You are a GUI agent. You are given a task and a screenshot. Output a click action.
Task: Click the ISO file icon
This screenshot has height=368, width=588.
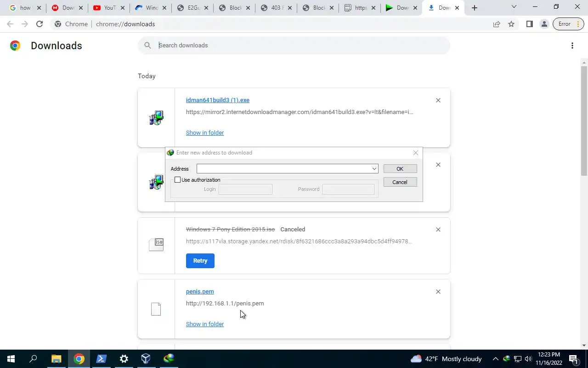tap(156, 245)
